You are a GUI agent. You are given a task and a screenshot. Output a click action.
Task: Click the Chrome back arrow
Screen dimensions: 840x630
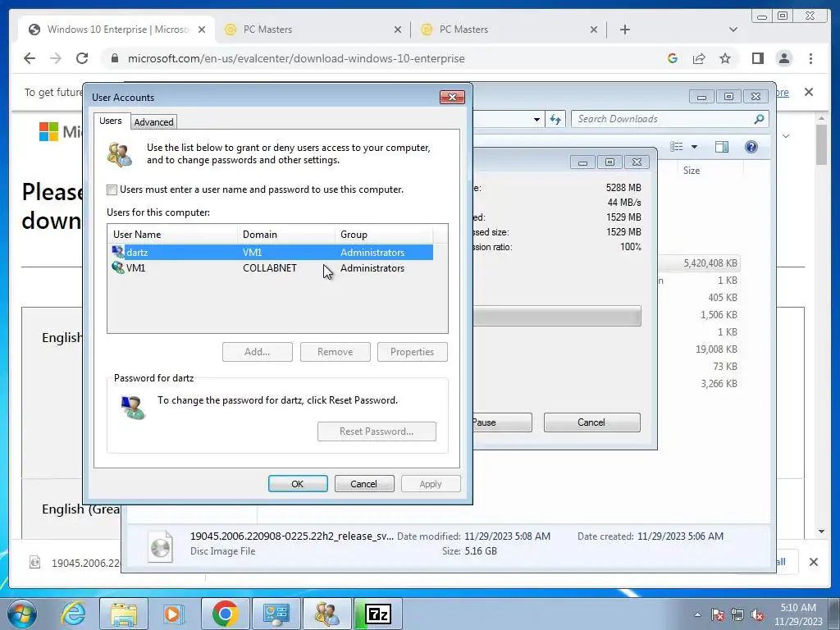tap(30, 58)
